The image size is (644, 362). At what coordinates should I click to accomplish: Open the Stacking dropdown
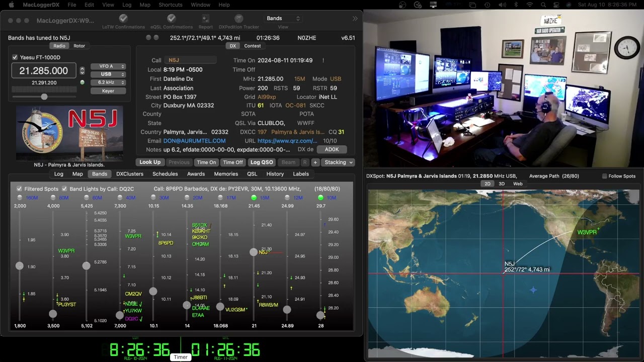(339, 162)
